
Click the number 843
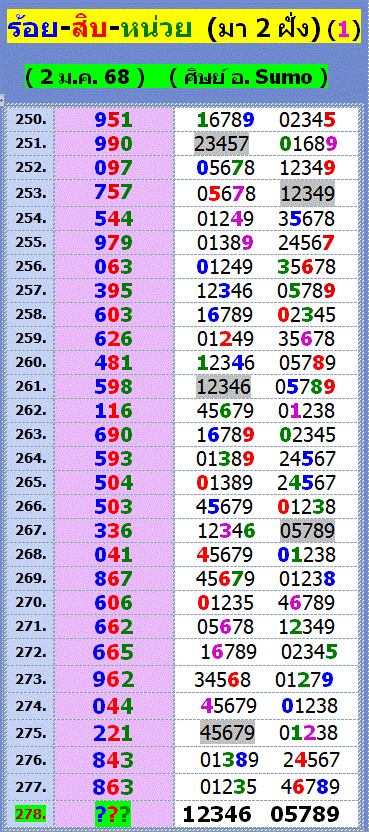(114, 761)
